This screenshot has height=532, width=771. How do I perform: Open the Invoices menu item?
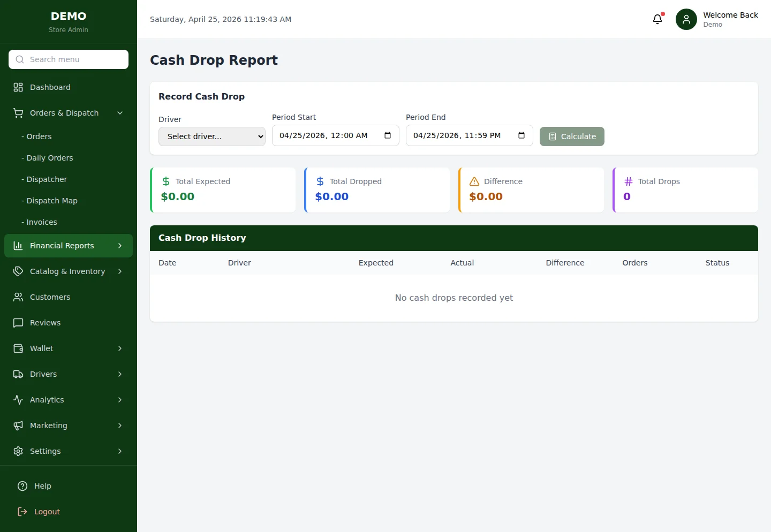click(41, 222)
